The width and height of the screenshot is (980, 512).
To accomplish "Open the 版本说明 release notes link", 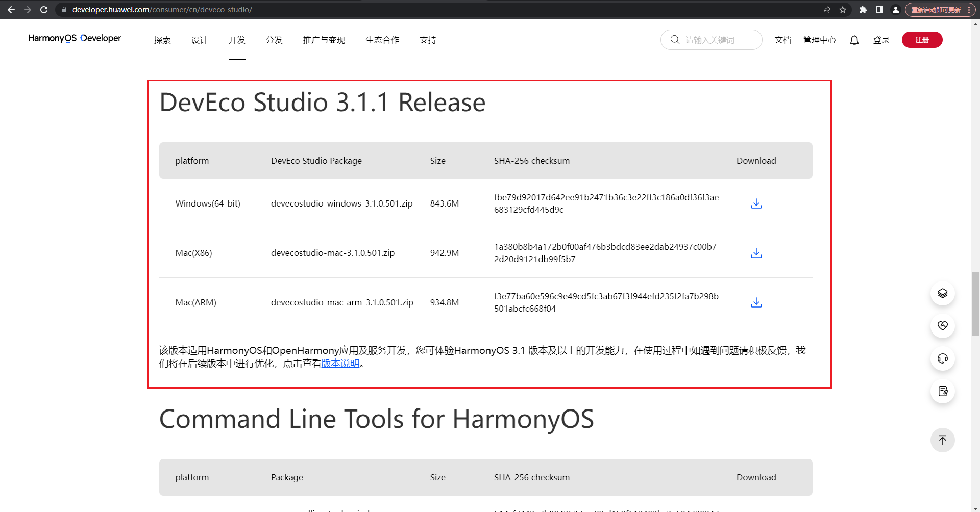I will pos(340,363).
